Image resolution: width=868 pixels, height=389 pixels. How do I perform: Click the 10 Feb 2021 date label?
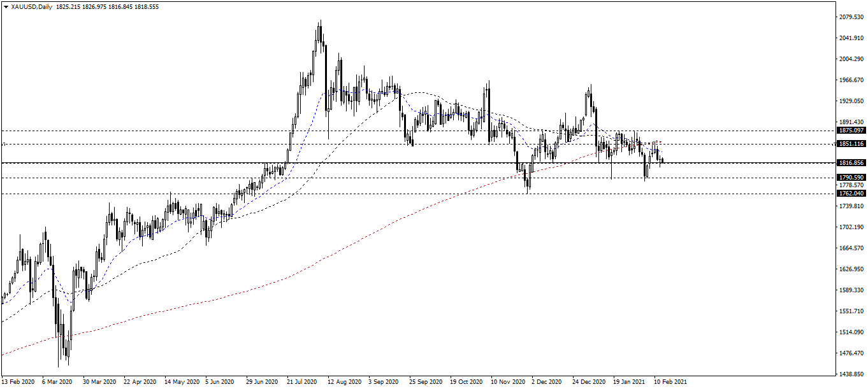coord(671,383)
